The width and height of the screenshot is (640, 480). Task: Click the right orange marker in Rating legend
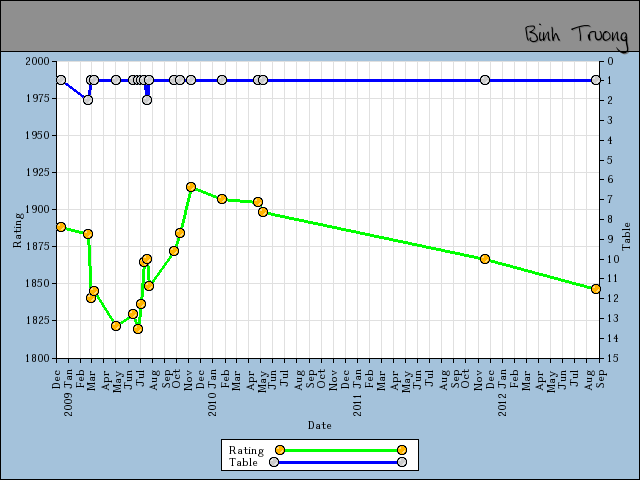point(402,450)
